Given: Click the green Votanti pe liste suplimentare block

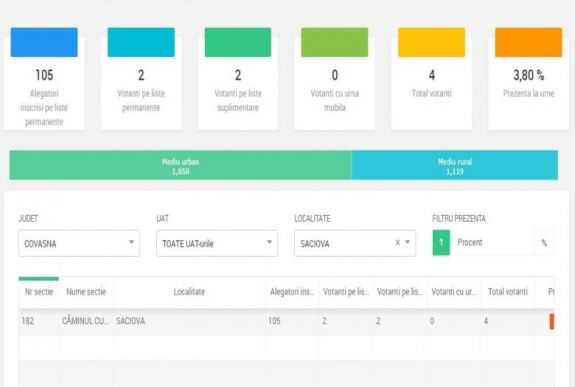Looking at the screenshot, I should (238, 42).
